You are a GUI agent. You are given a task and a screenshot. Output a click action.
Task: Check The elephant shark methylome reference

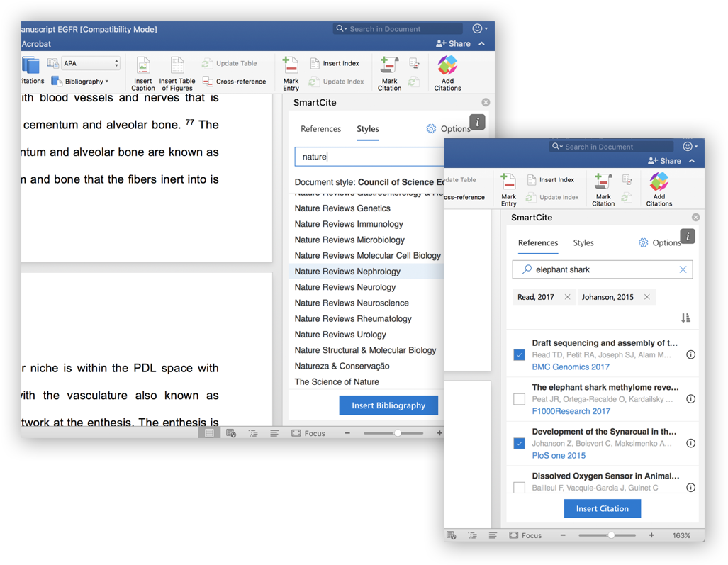pyautogui.click(x=519, y=399)
